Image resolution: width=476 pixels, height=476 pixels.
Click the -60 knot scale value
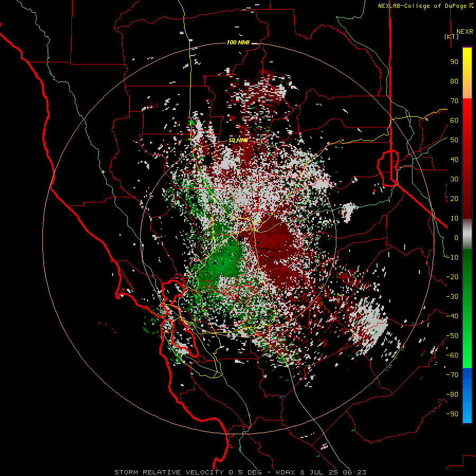coord(452,355)
